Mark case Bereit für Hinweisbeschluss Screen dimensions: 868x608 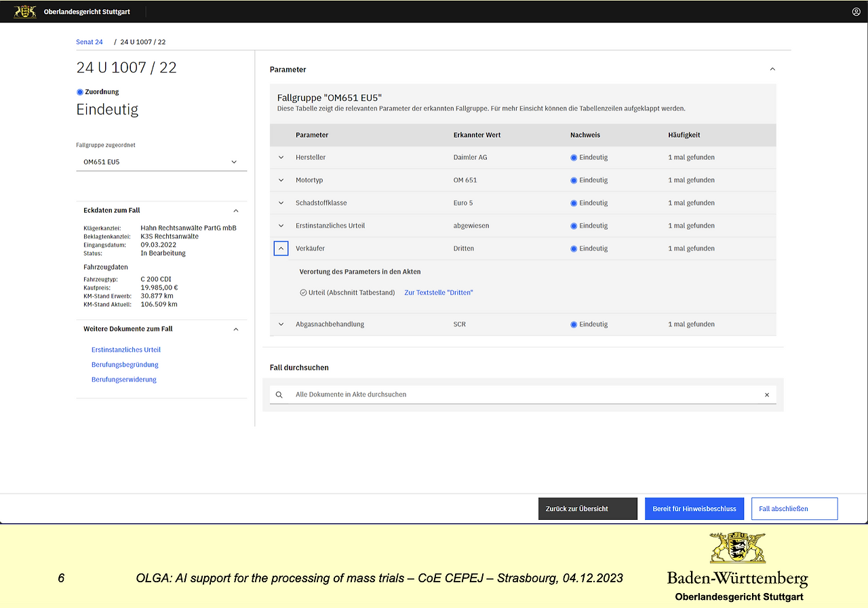694,509
